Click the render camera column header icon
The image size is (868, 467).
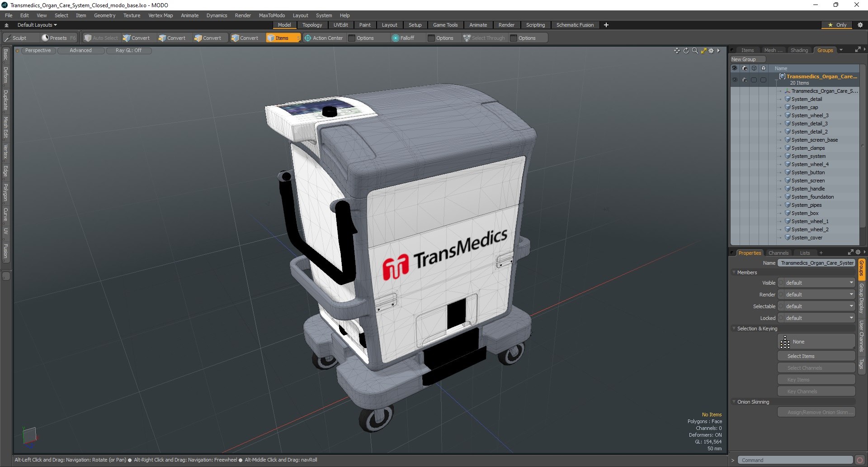[744, 68]
